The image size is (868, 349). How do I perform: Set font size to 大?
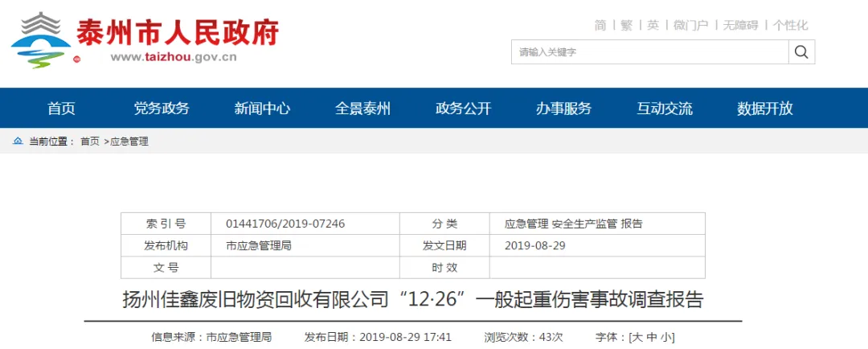click(x=637, y=337)
